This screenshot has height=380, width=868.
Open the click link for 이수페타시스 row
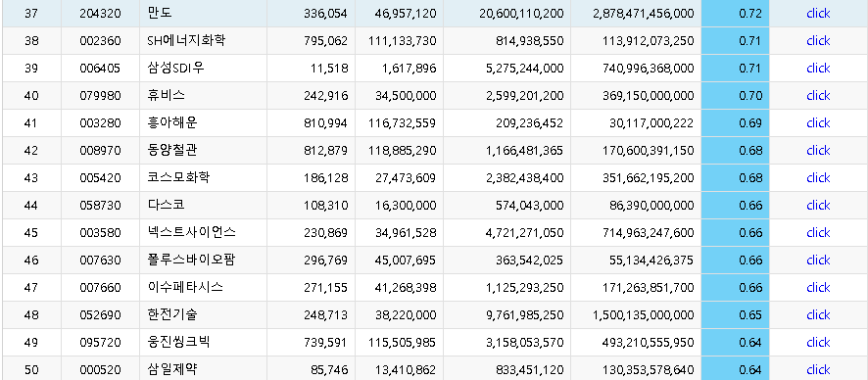818,288
